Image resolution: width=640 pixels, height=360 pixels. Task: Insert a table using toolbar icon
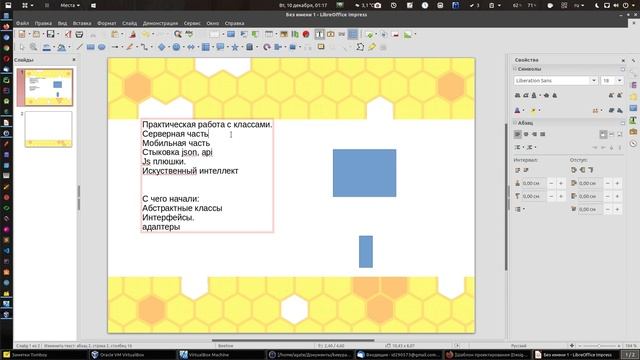point(269,35)
